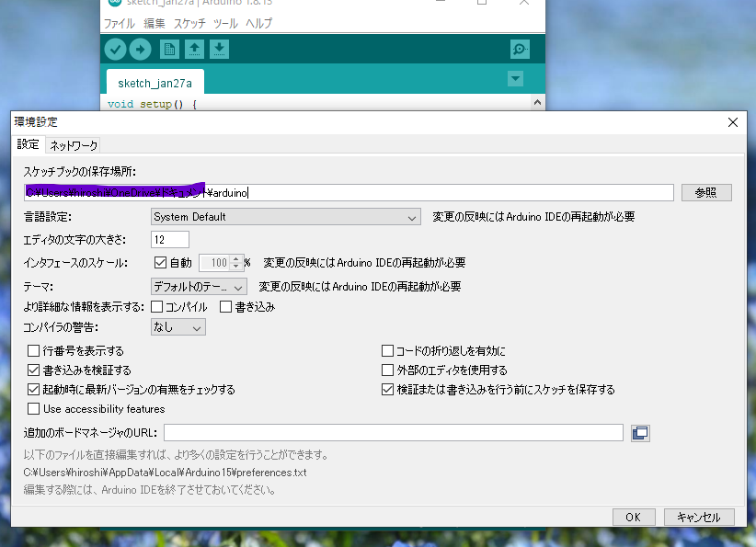
Task: Open the ヘルプ menu
Action: 259,23
